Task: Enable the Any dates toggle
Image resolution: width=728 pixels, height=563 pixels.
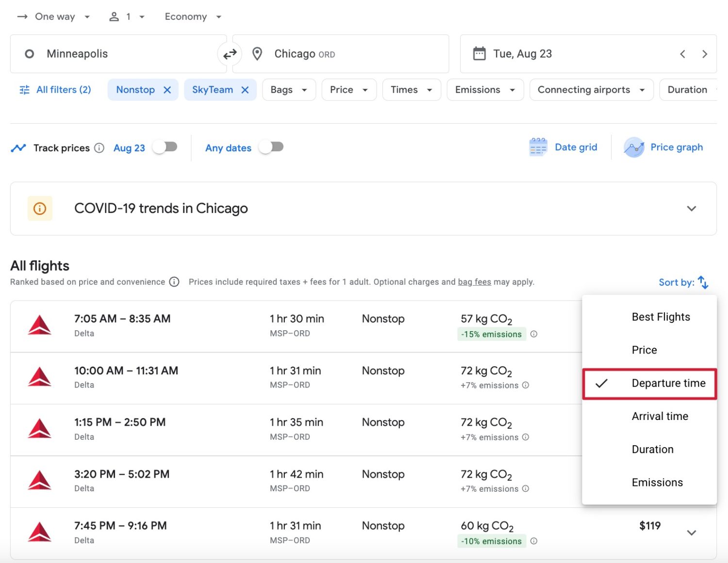Action: (x=271, y=147)
